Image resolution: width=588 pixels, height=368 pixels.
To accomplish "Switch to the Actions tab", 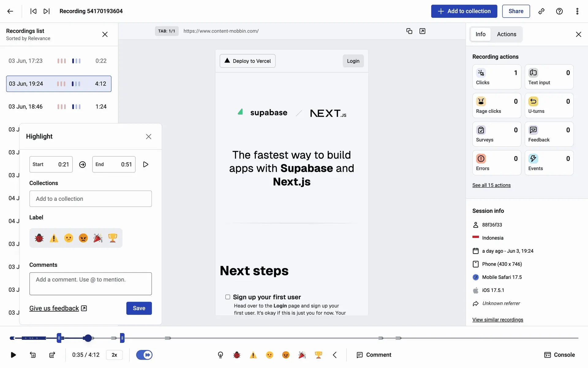I will (x=506, y=34).
